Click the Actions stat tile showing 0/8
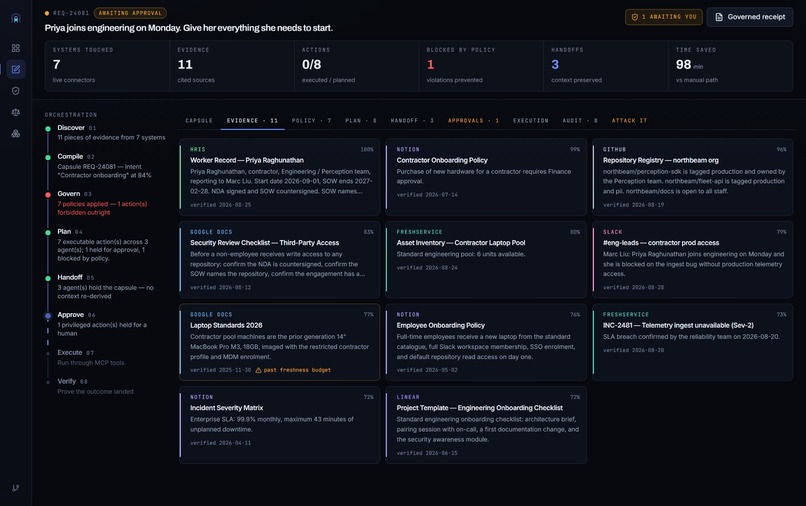The height and width of the screenshot is (506, 806). coord(356,66)
